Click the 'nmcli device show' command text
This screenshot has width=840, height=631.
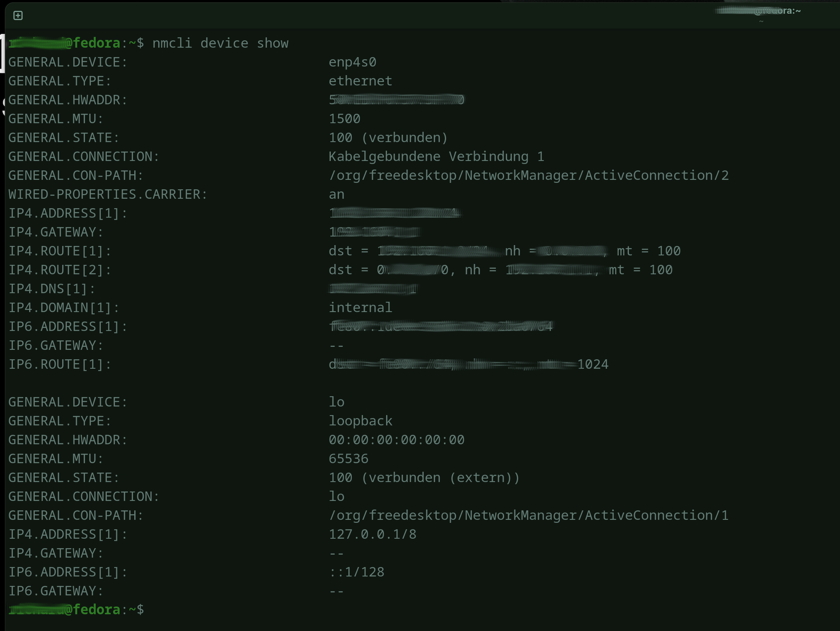pos(221,43)
